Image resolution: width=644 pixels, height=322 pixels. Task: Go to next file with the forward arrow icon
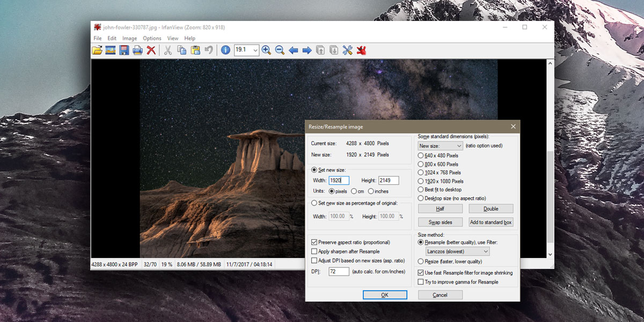pos(306,50)
